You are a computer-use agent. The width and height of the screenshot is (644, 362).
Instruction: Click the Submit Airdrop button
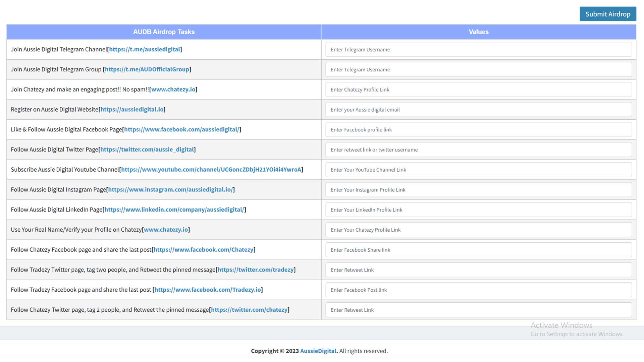click(608, 14)
